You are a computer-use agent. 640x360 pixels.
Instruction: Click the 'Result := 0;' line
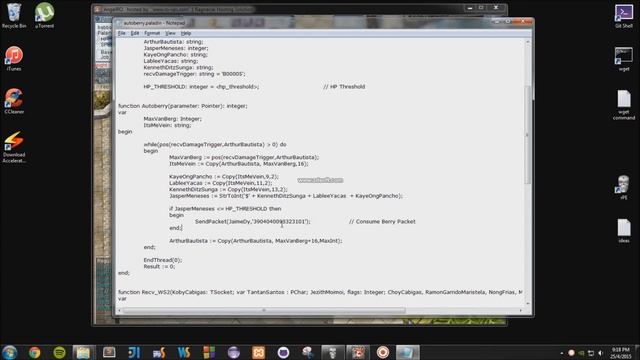[159, 266]
